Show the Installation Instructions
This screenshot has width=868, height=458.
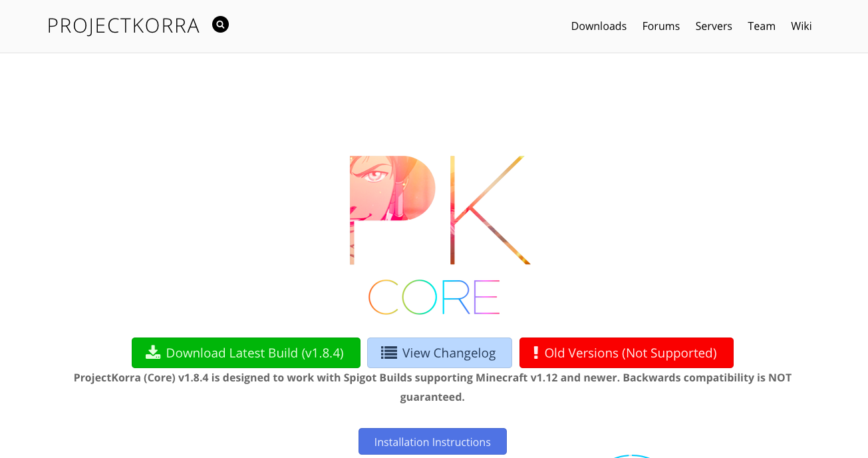tap(432, 441)
